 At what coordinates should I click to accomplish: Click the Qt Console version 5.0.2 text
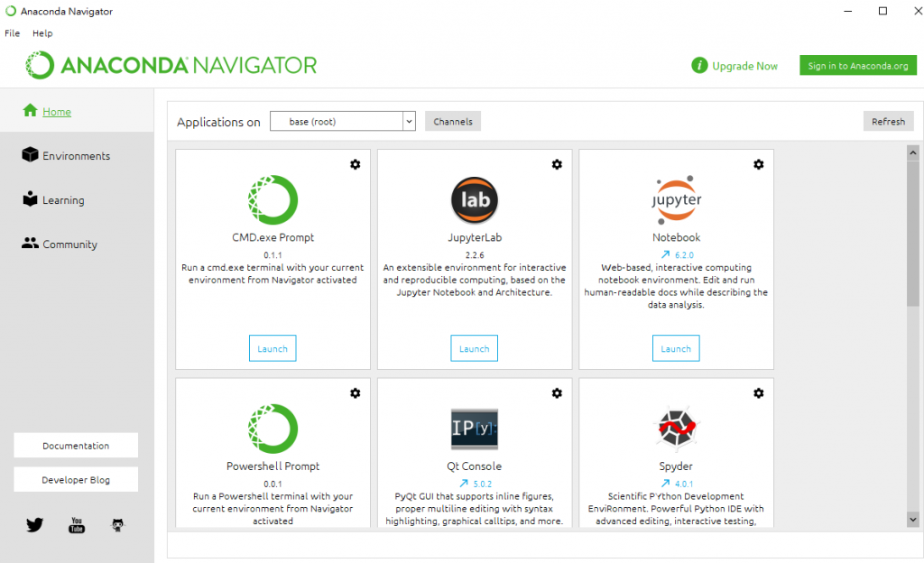[483, 484]
